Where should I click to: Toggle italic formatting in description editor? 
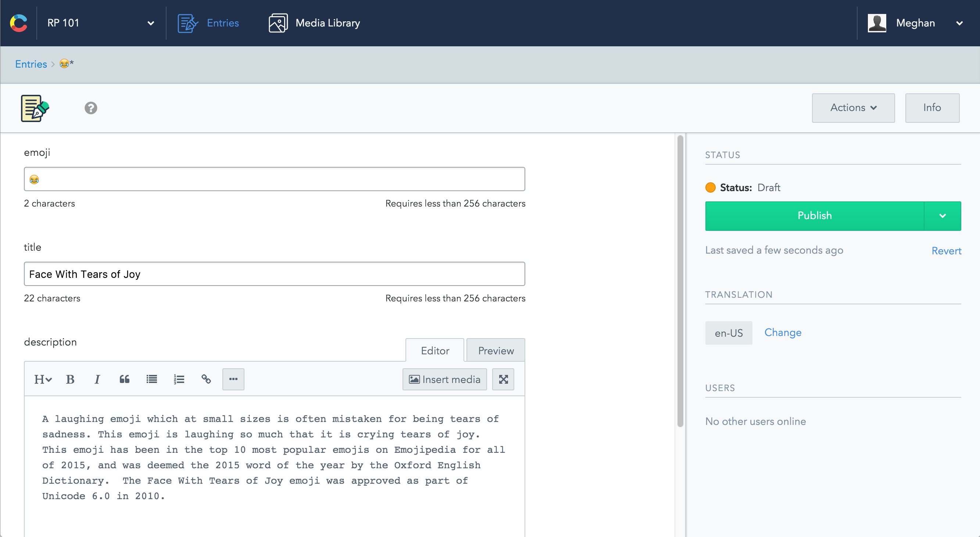(97, 379)
